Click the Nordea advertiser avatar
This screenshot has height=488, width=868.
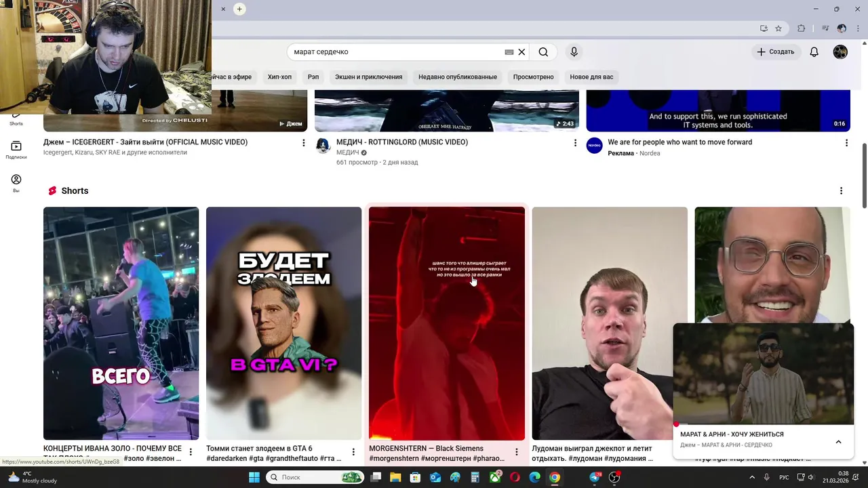pos(594,146)
